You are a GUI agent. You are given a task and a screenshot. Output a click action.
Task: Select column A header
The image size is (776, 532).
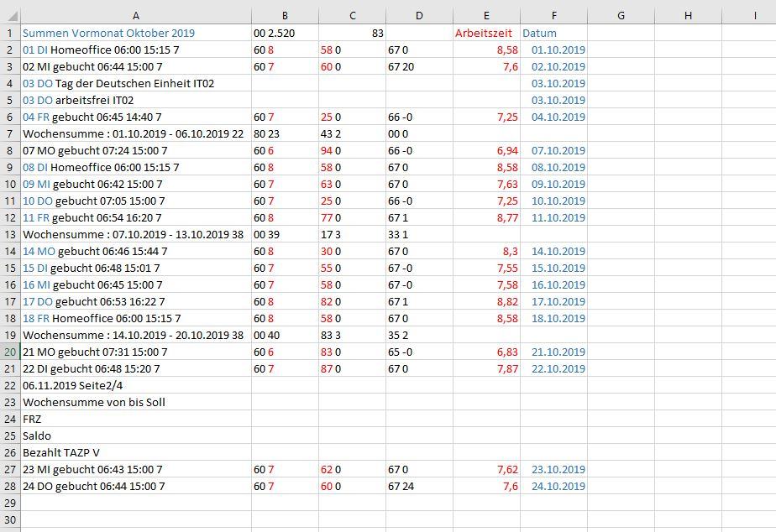coord(135,16)
